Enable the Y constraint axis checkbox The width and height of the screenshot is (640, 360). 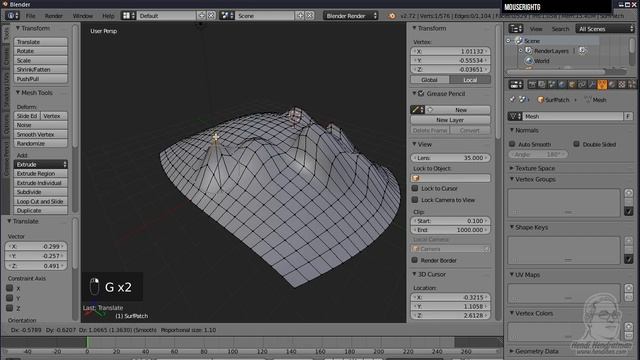(x=10, y=298)
